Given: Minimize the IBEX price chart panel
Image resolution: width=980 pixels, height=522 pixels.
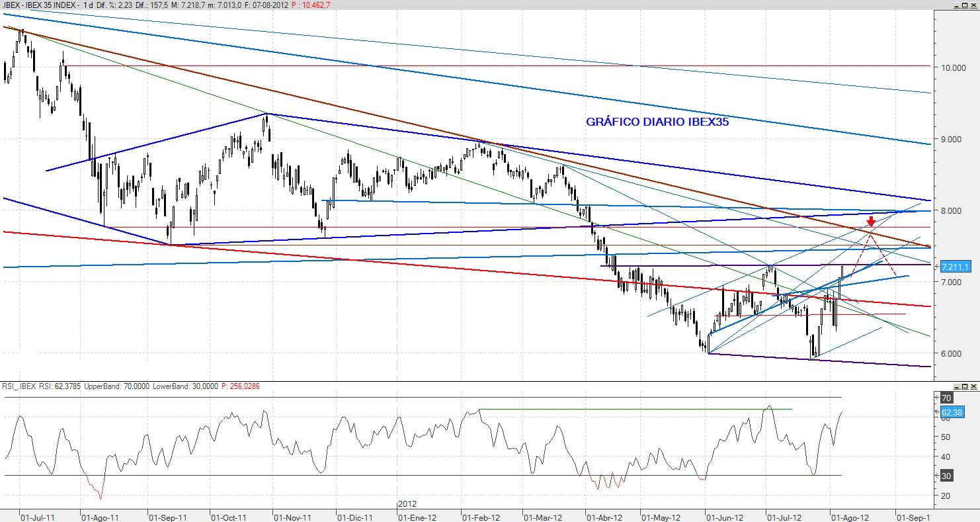Looking at the screenshot, I should [956, 5].
